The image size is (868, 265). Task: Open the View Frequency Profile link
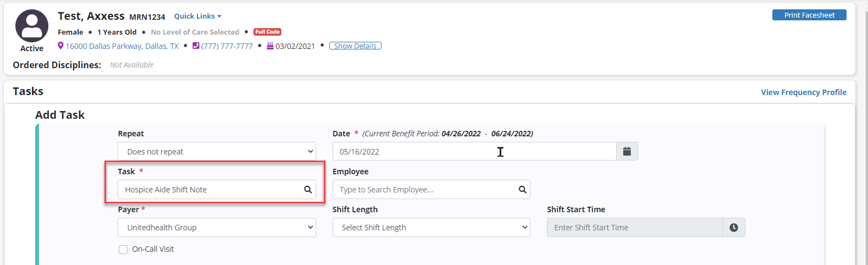tap(803, 92)
